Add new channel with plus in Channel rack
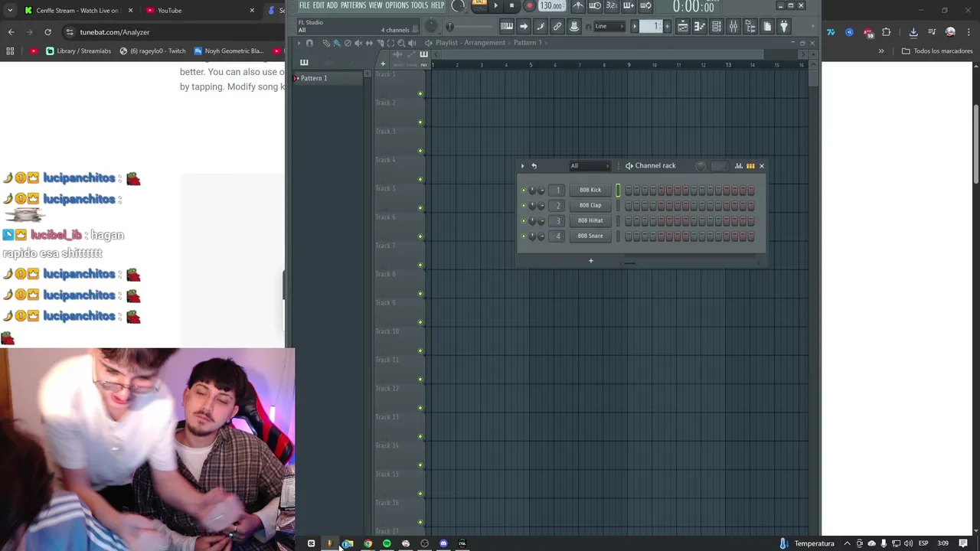 coord(590,261)
